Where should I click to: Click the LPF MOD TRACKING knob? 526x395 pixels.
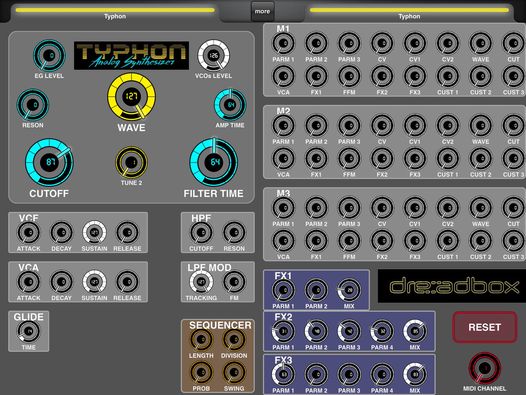[x=201, y=282]
